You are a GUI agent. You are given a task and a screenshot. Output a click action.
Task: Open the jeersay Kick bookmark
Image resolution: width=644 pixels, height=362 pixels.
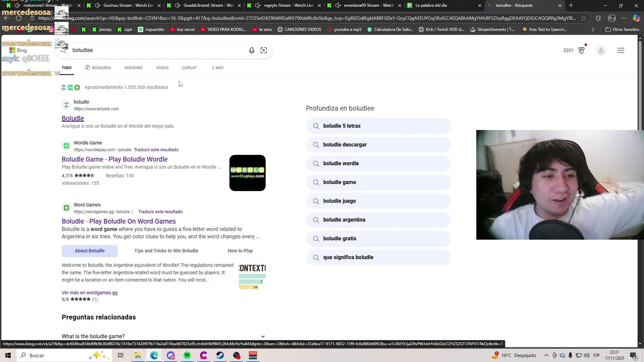coord(102,30)
